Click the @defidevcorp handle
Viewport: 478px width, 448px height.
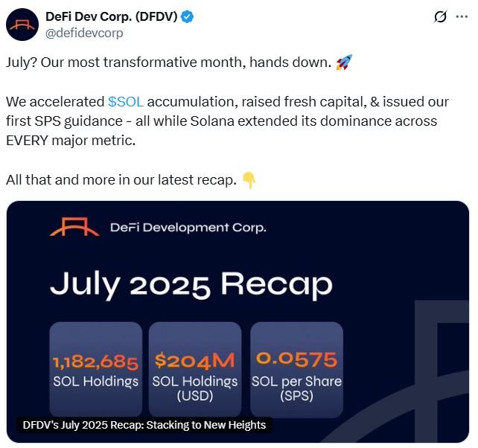pos(84,33)
